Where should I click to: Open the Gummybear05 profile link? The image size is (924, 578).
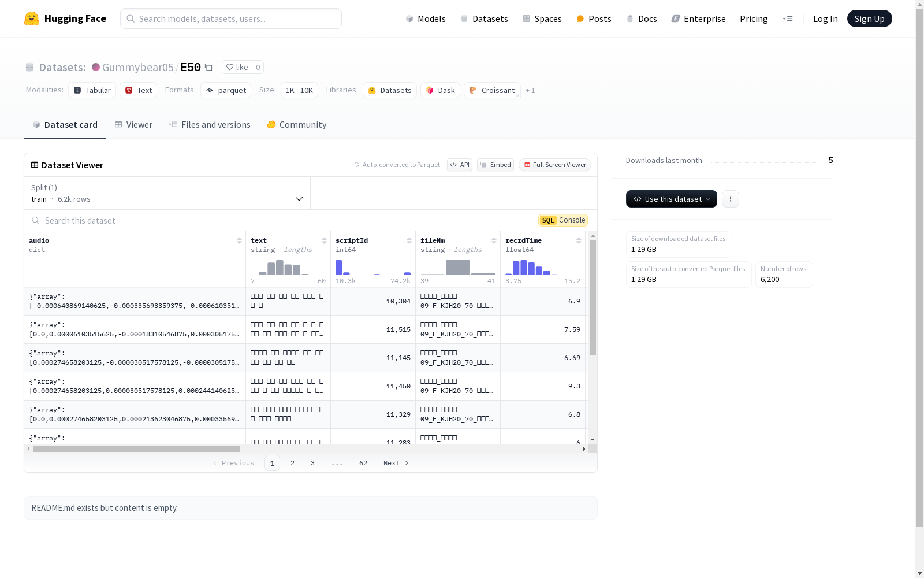[138, 67]
